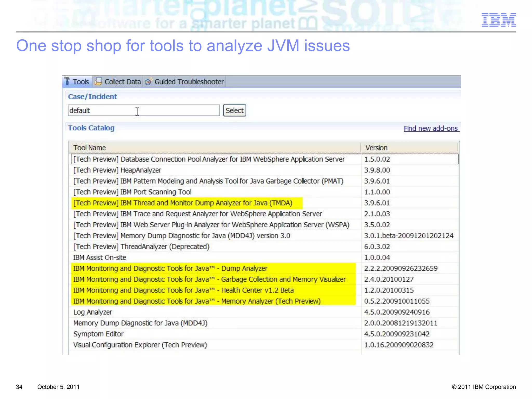Click the Case/Incident field containing default
The height and width of the screenshot is (399, 532).
(144, 110)
